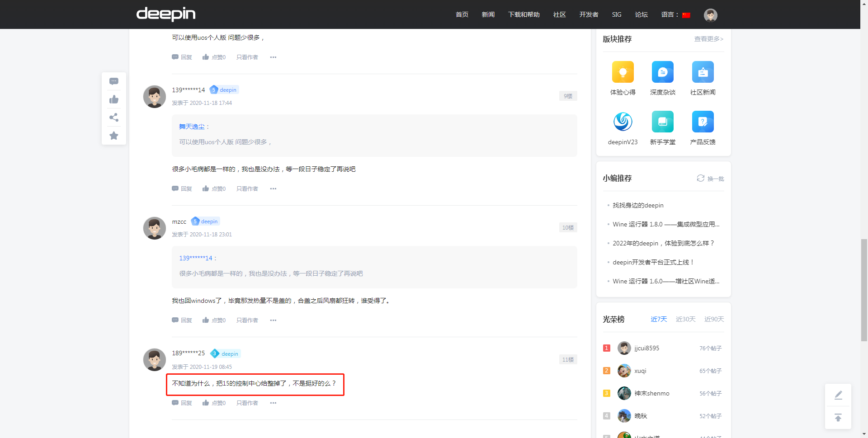Open quoted user 舞天逸尘 profile link
This screenshot has width=868, height=438.
[192, 127]
